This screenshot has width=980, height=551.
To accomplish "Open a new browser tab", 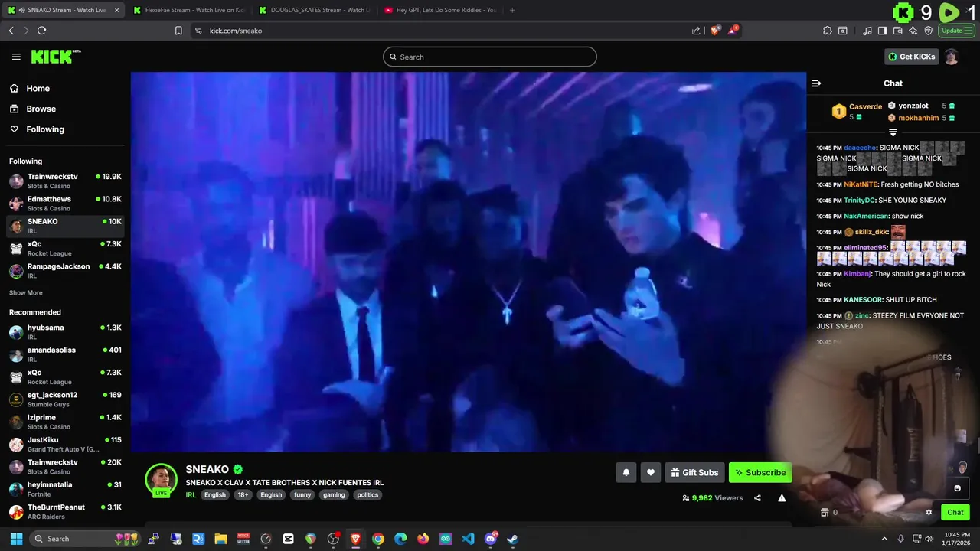I will (x=512, y=10).
